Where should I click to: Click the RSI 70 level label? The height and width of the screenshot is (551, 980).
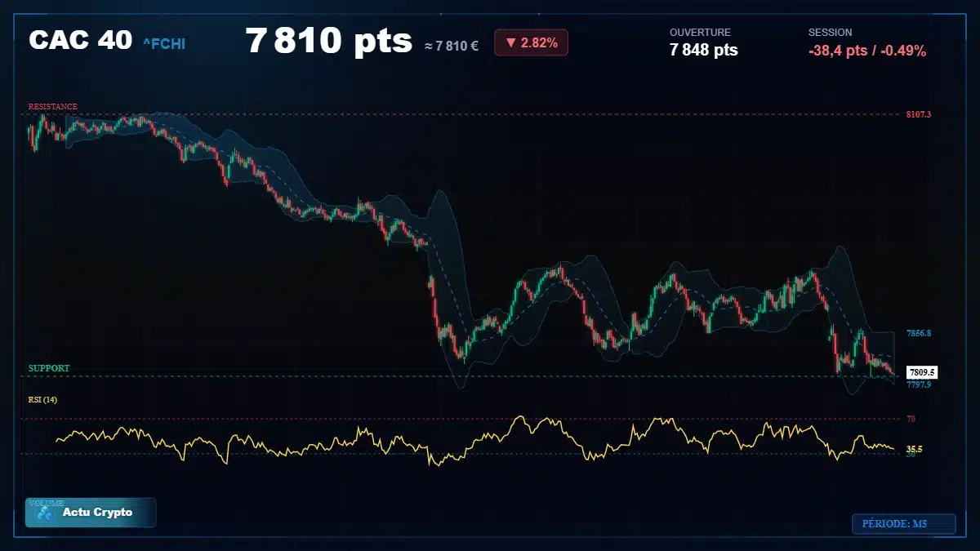point(911,419)
